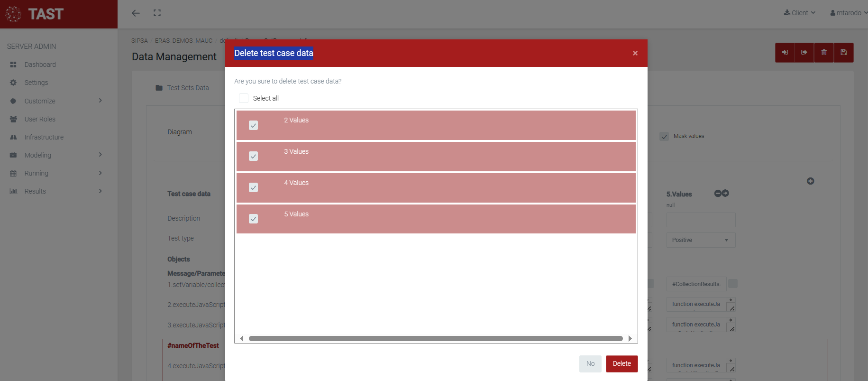The width and height of the screenshot is (868, 381).
Task: Uncheck the 2 Values checkbox
Action: coord(254,125)
